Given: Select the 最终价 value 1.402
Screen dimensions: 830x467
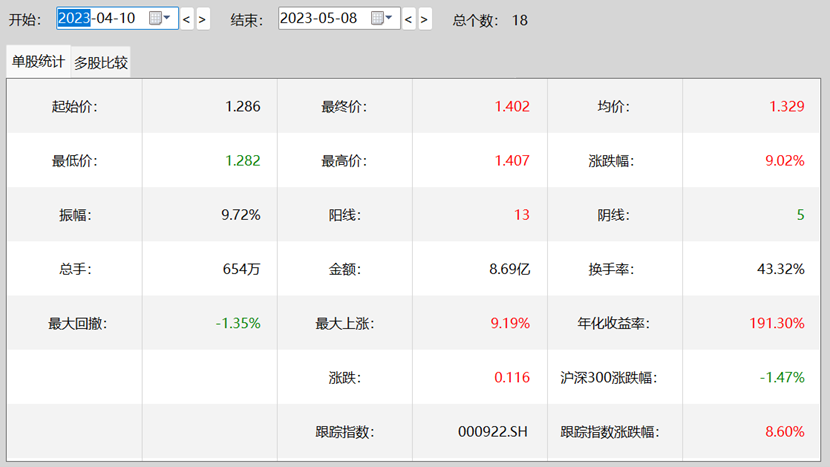Looking at the screenshot, I should 512,106.
